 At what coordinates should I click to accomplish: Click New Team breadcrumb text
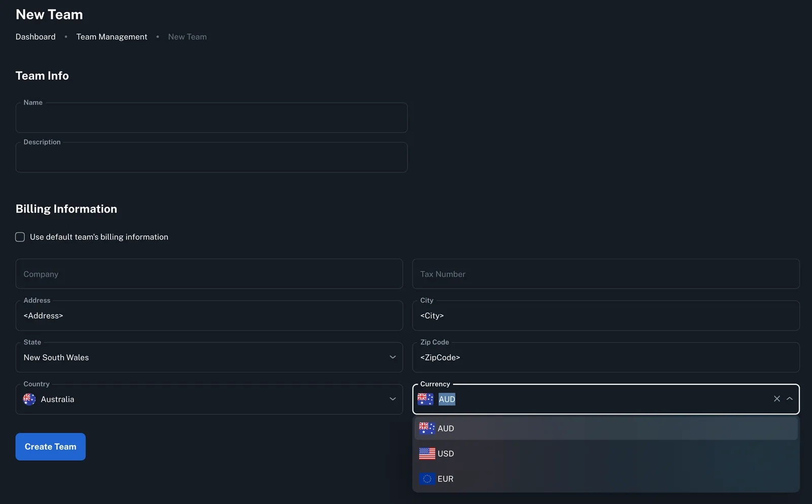[187, 37]
